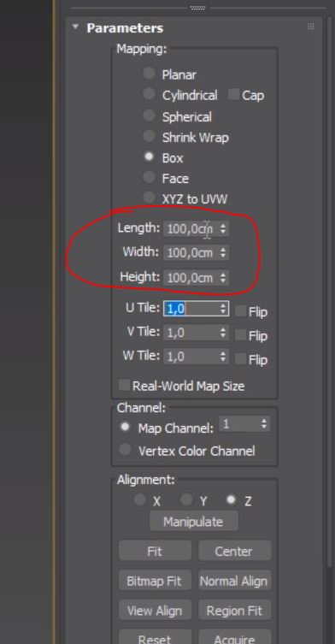Click the panel divider grip handle
335x644 pixels.
(198, 8)
